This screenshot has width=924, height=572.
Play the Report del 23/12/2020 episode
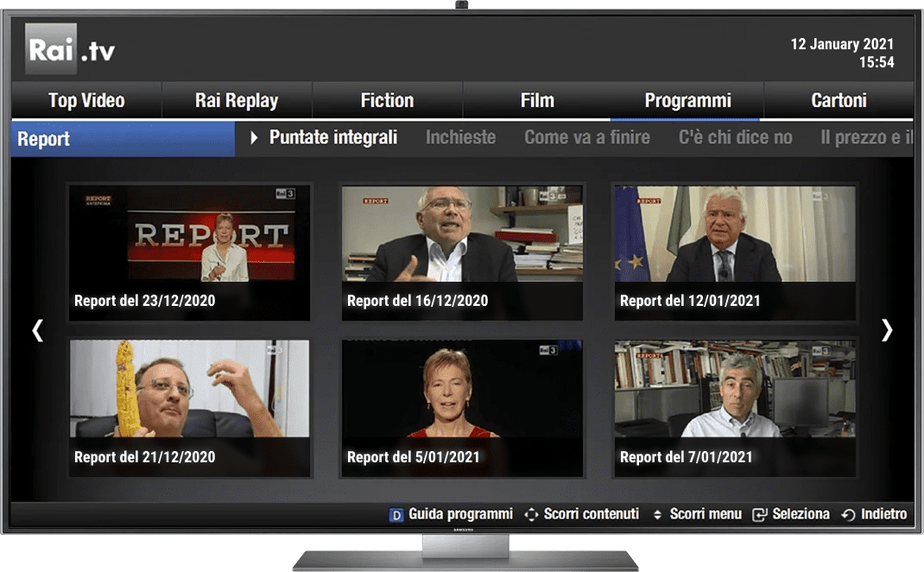pos(189,252)
